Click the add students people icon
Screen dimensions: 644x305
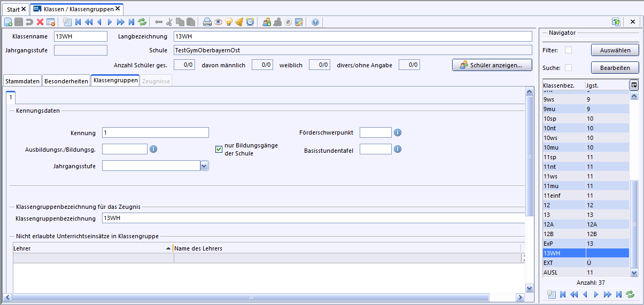click(x=267, y=22)
